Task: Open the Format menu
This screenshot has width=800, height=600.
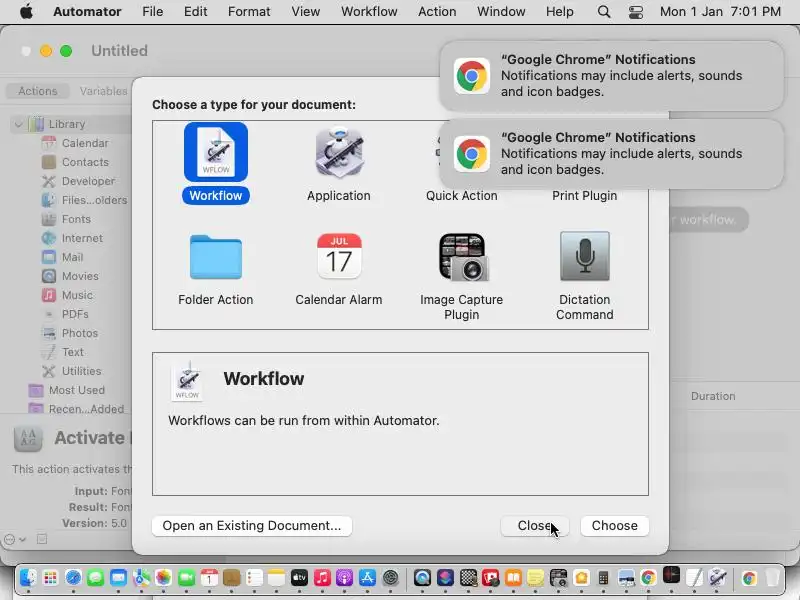Action: (249, 11)
